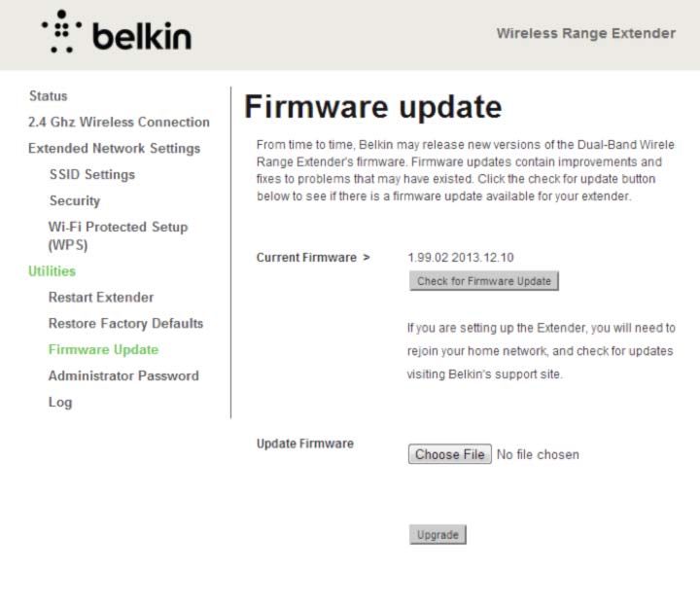This screenshot has height=605, width=700.
Task: Open Restore Factory Defaults
Action: tap(125, 323)
